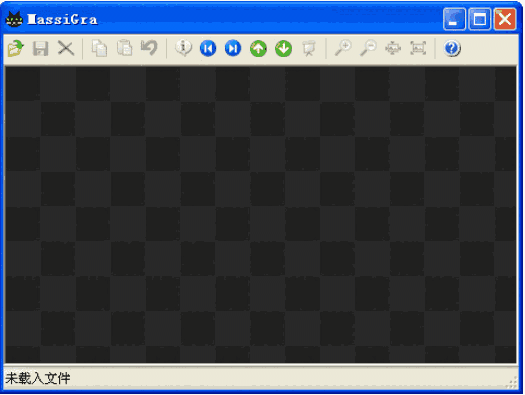This screenshot has height=395, width=525.
Task: Zoom in with magnifier plus icon
Action: [x=343, y=48]
